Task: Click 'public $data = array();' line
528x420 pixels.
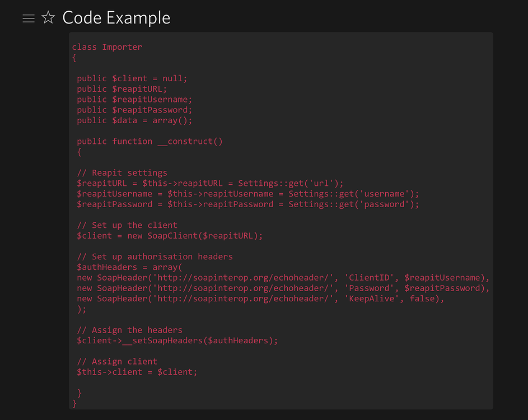Action: pyautogui.click(x=134, y=120)
